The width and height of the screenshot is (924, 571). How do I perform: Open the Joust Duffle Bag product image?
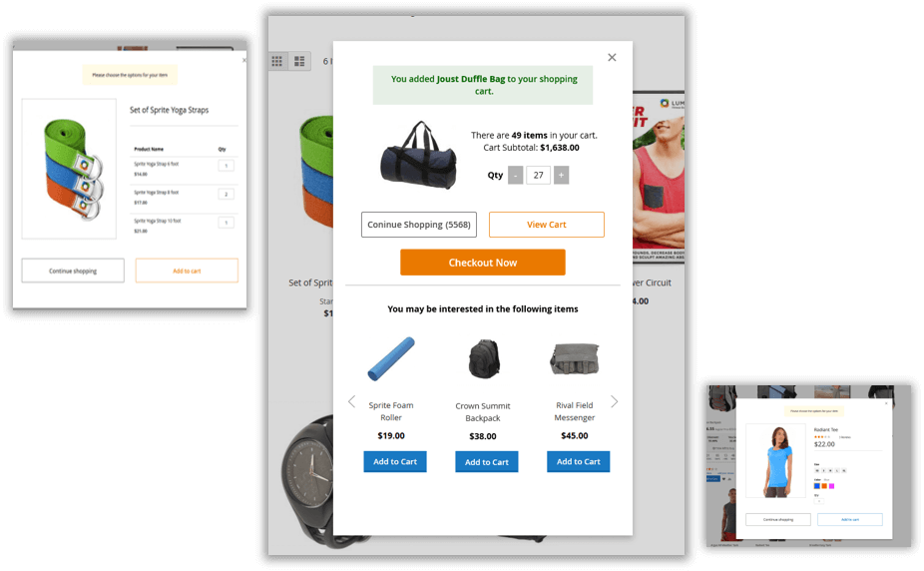coord(418,156)
